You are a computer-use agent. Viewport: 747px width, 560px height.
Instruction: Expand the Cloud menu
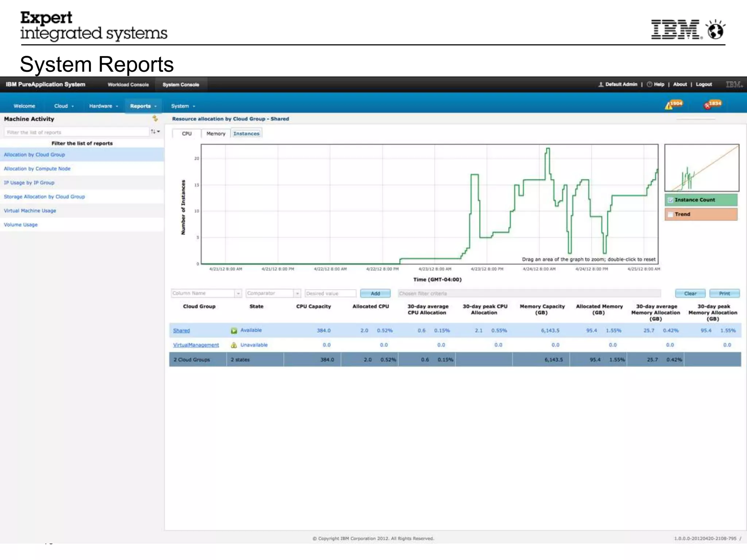(x=64, y=106)
